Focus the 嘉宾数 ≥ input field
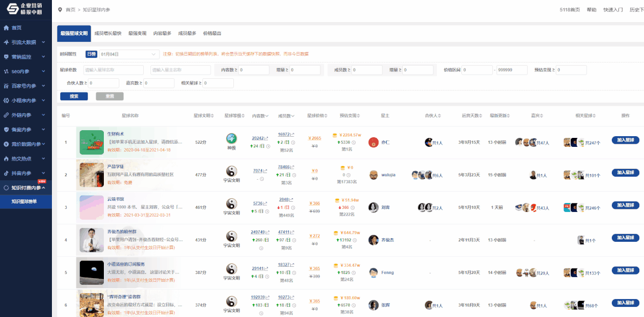 pos(159,84)
